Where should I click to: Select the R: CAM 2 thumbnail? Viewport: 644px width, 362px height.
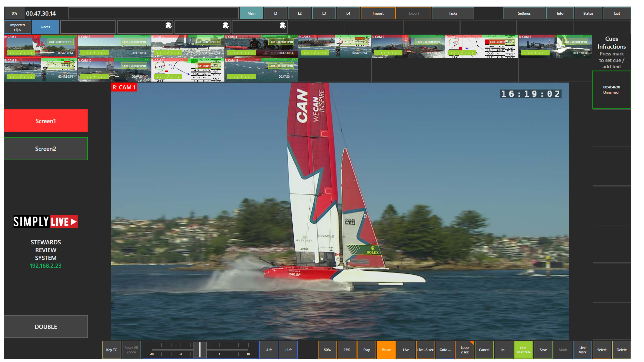[114, 46]
